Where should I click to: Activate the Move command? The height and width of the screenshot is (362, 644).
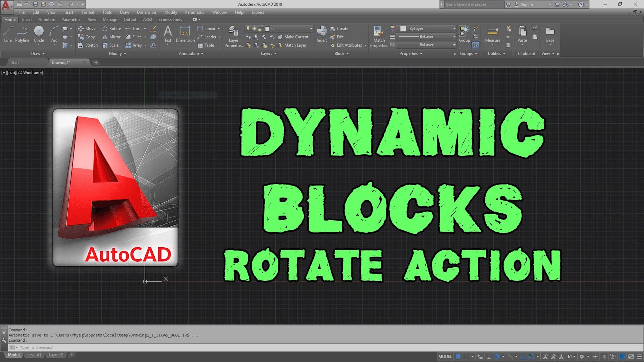(x=87, y=29)
